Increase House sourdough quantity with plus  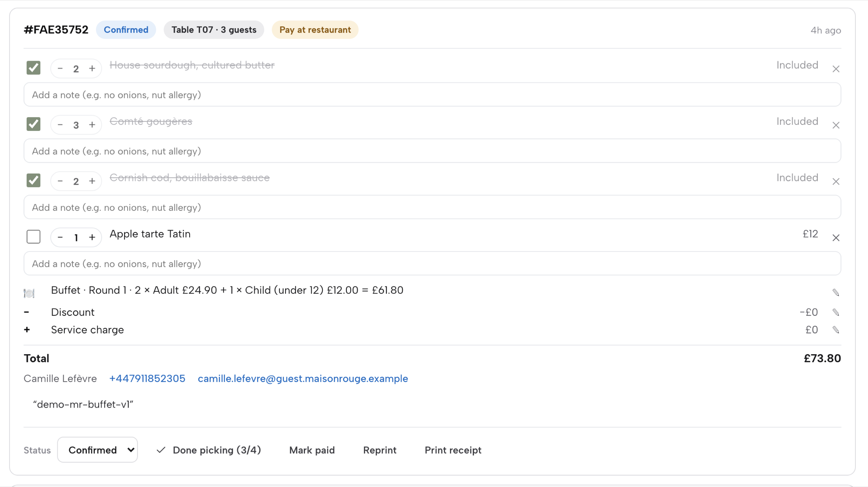(92, 69)
